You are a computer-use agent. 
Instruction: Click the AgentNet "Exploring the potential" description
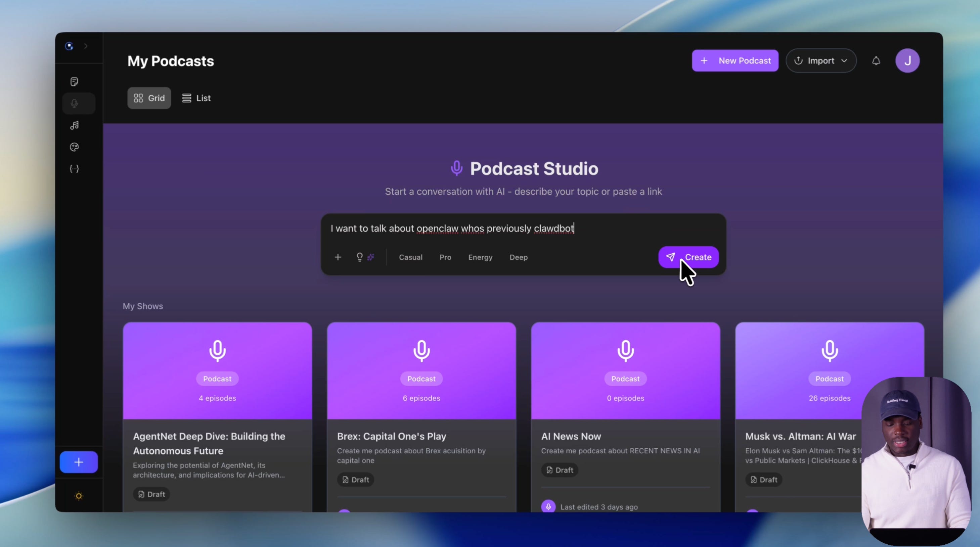coord(209,470)
